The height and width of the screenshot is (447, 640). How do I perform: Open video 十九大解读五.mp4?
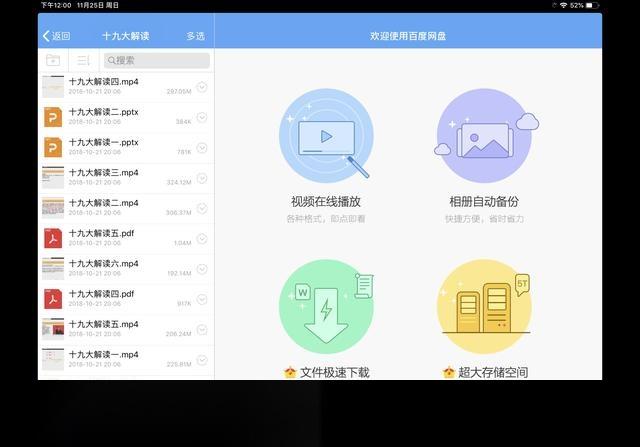point(126,330)
